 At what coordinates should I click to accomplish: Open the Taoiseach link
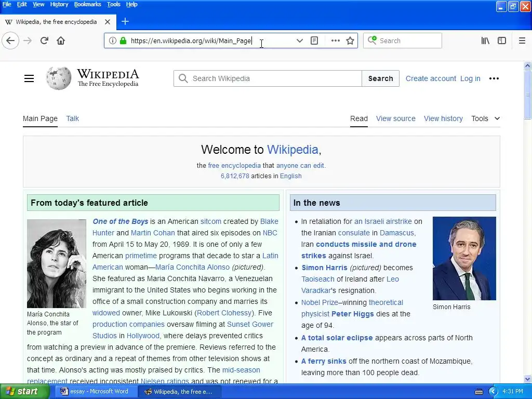click(x=318, y=279)
